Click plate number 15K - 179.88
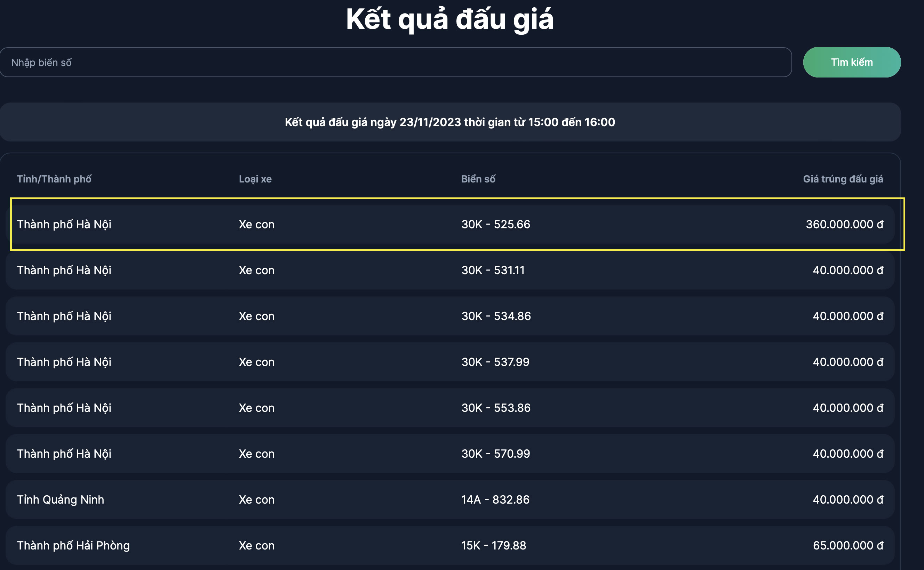 click(494, 545)
